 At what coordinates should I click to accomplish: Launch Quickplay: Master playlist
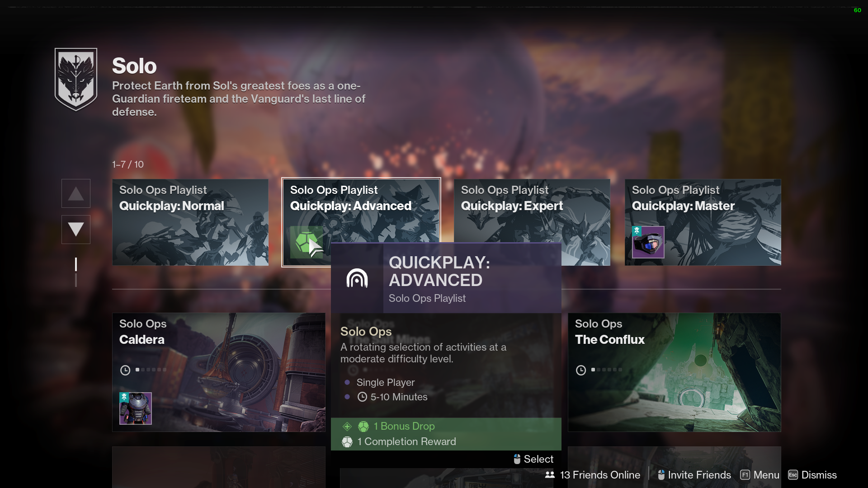coord(703,222)
